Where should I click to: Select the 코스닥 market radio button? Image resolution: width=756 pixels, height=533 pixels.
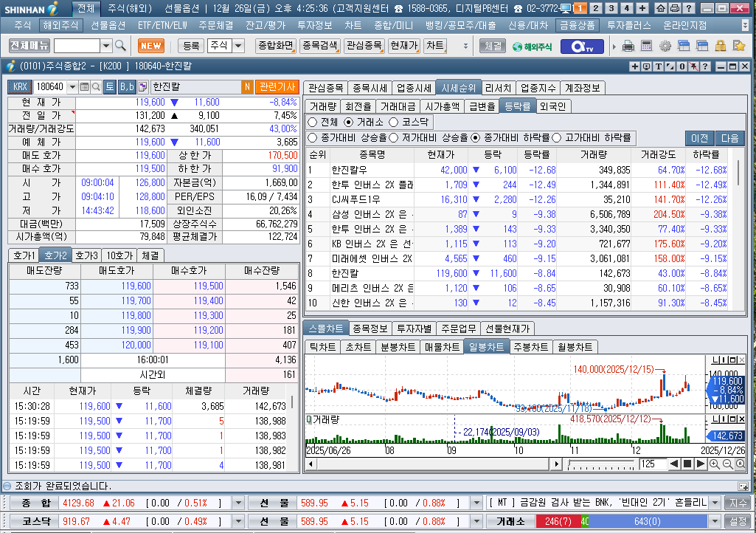pyautogui.click(x=393, y=122)
